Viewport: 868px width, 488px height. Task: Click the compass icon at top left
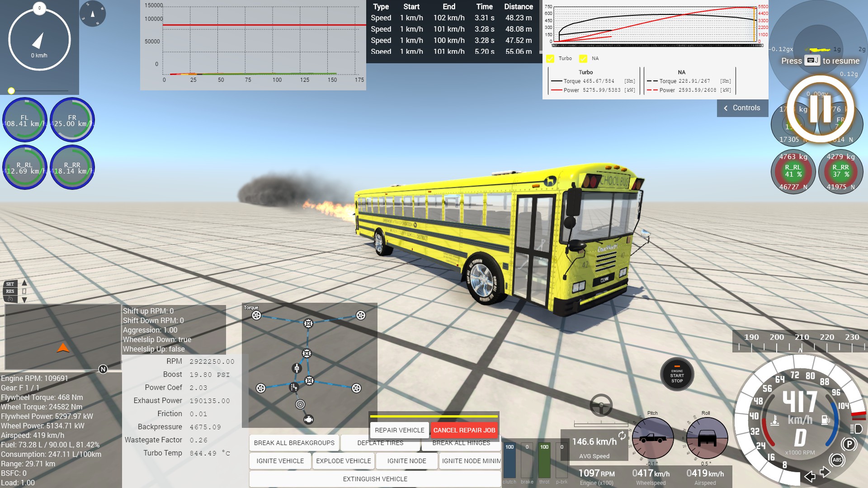click(93, 14)
